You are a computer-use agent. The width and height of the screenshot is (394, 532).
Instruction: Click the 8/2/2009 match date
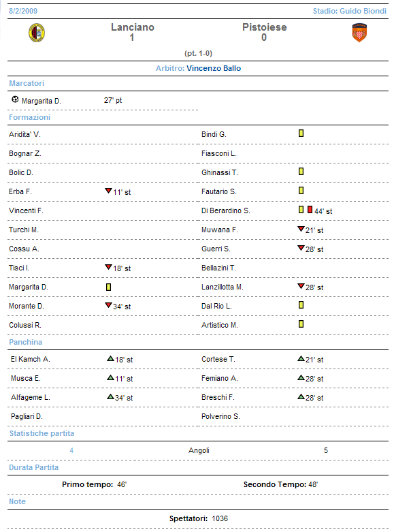pyautogui.click(x=23, y=11)
